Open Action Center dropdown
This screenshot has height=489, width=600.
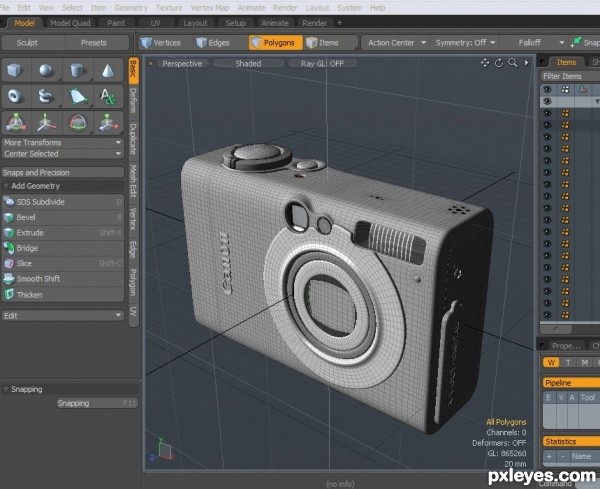click(x=396, y=42)
